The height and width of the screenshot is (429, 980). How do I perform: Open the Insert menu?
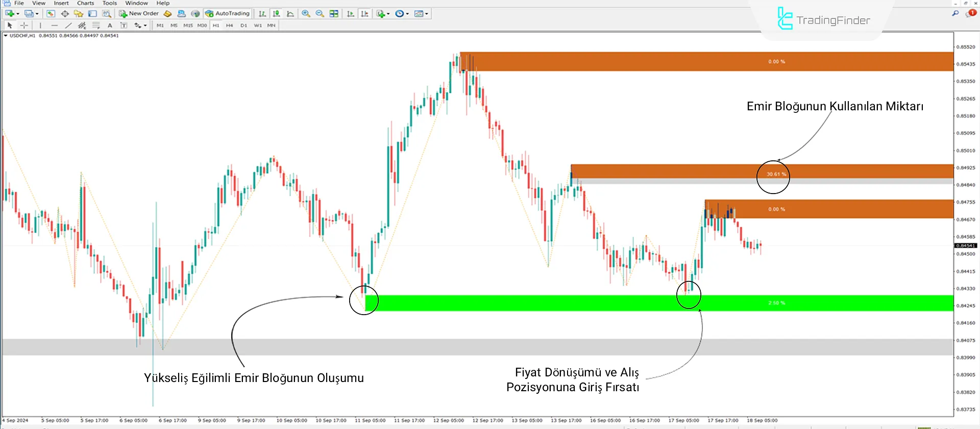(x=61, y=3)
